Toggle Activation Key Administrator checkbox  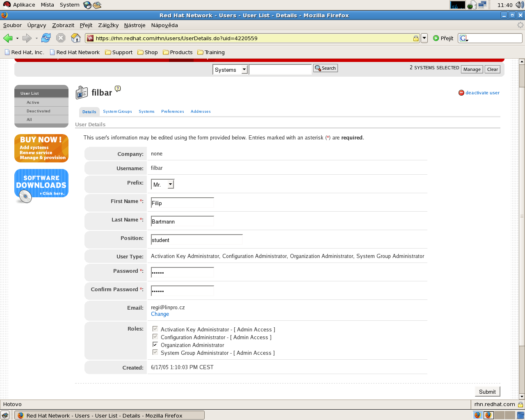tap(155, 329)
